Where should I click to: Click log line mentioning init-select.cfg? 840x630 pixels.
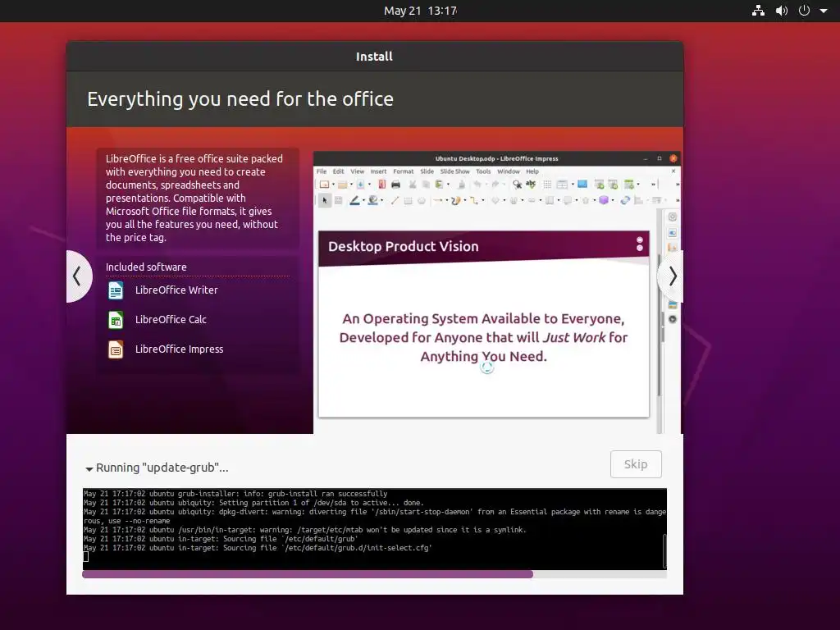point(258,548)
